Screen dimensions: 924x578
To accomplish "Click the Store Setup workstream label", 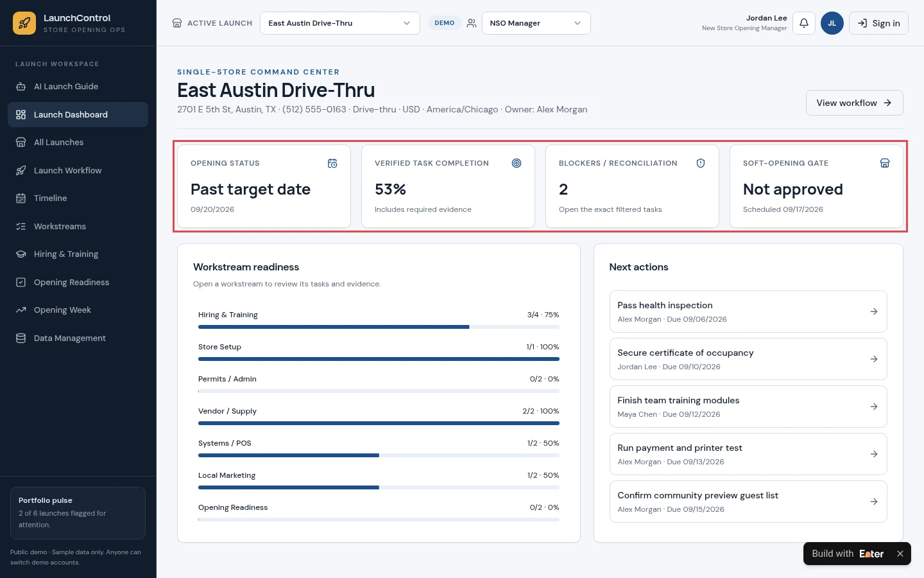I will (x=219, y=347).
